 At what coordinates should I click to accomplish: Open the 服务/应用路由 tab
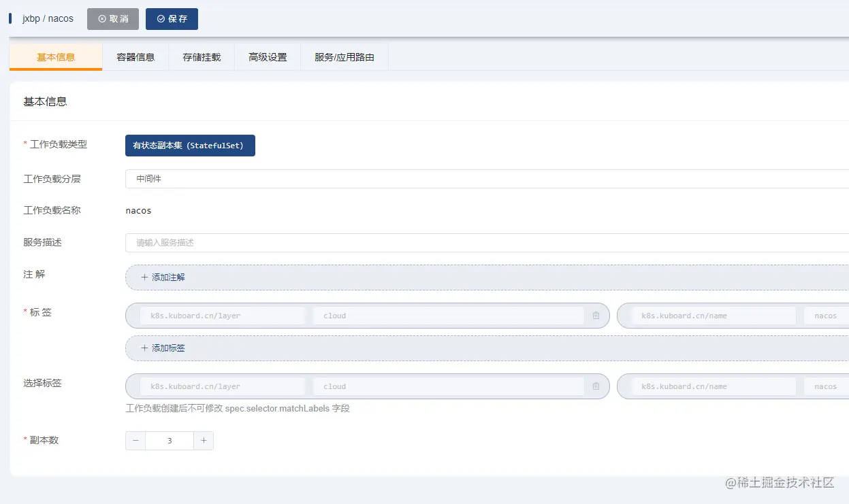[x=345, y=57]
